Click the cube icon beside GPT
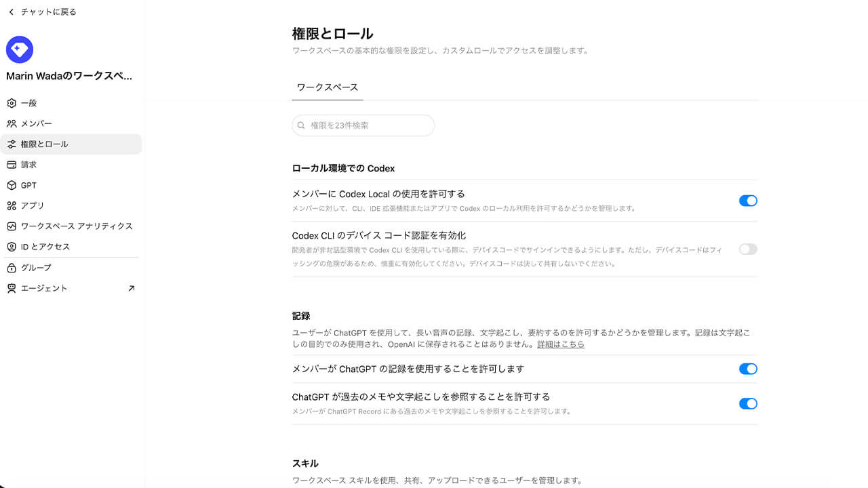The image size is (868, 488). click(12, 185)
